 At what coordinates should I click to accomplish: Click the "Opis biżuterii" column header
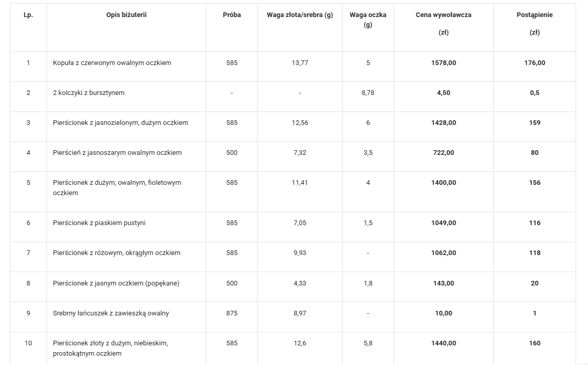tap(126, 15)
